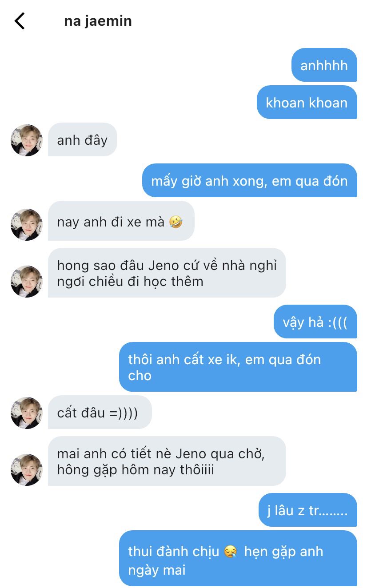The image size is (367, 588).
Task: Tap the avatar next to "mai anh có tiết" message
Action: [x=27, y=470]
